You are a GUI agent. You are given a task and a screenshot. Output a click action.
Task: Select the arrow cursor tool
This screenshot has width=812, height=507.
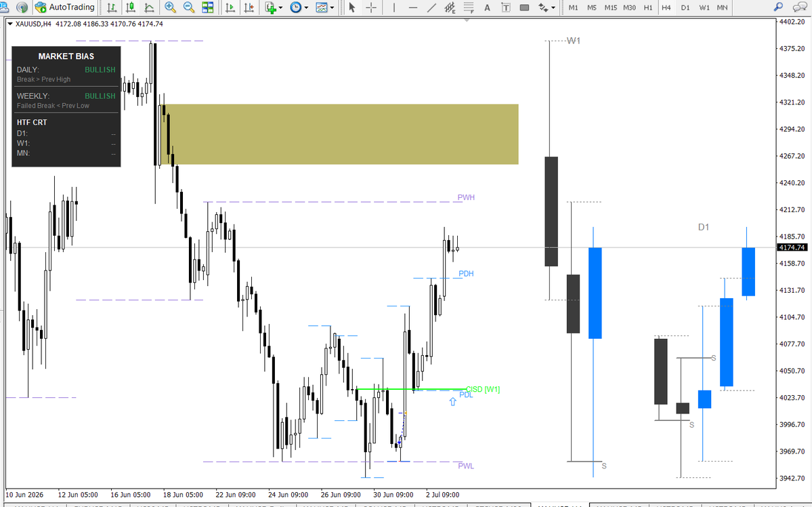(x=352, y=7)
